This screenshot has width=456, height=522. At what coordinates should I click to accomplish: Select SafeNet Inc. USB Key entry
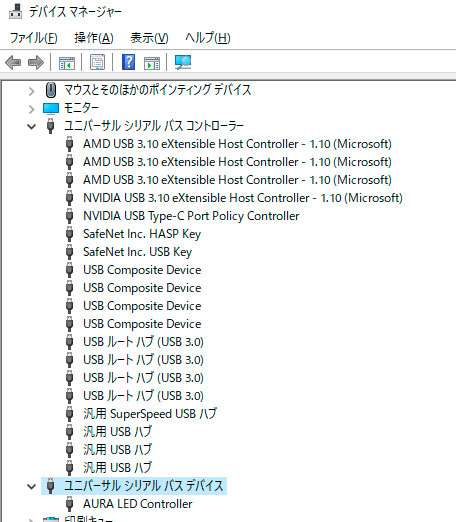pos(138,252)
